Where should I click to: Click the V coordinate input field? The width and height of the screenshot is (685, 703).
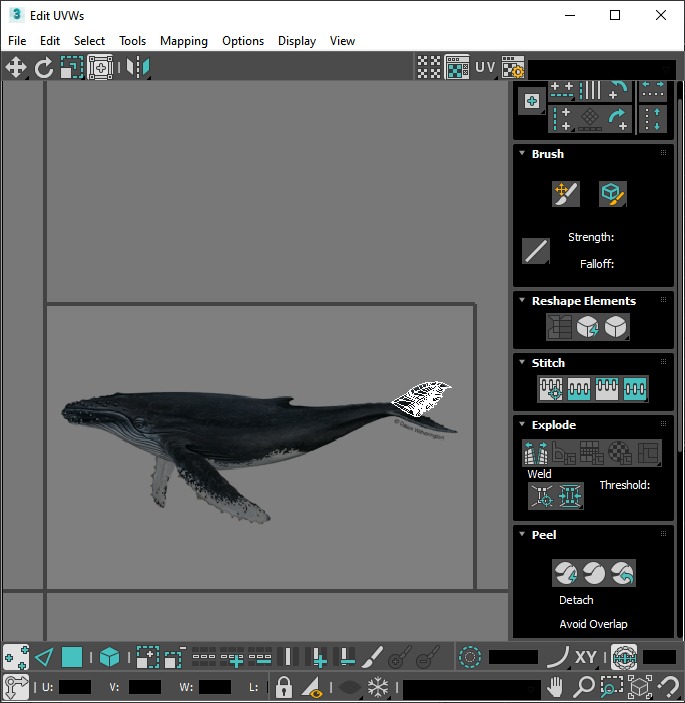point(145,687)
